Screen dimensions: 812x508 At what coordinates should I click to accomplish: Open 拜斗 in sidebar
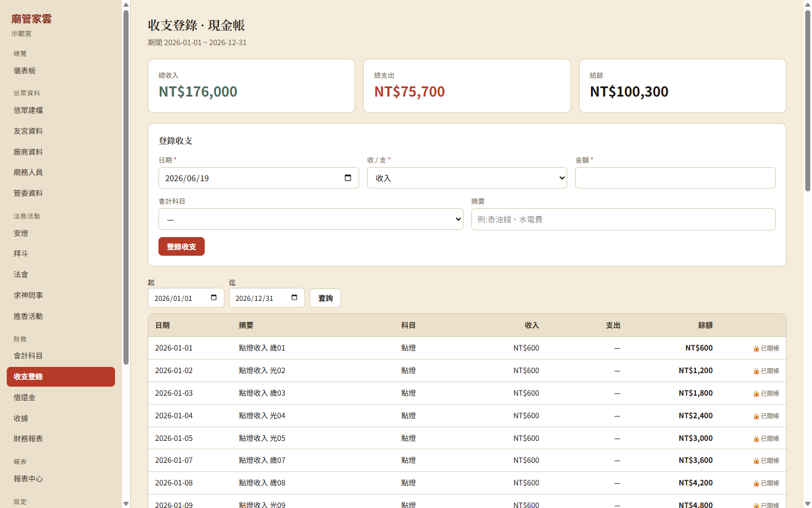[x=61, y=253]
